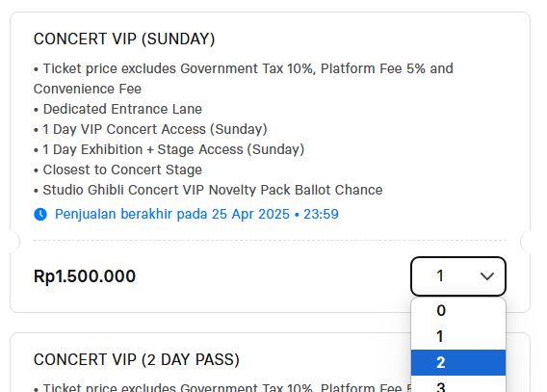Click the chevron arrow in quantity dropdown
The height and width of the screenshot is (392, 547).
[487, 276]
